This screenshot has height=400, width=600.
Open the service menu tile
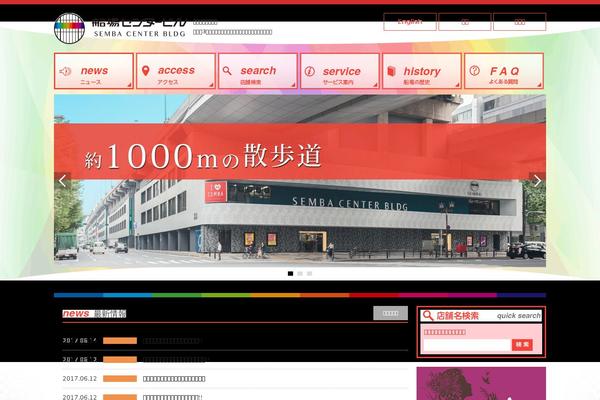(340, 71)
